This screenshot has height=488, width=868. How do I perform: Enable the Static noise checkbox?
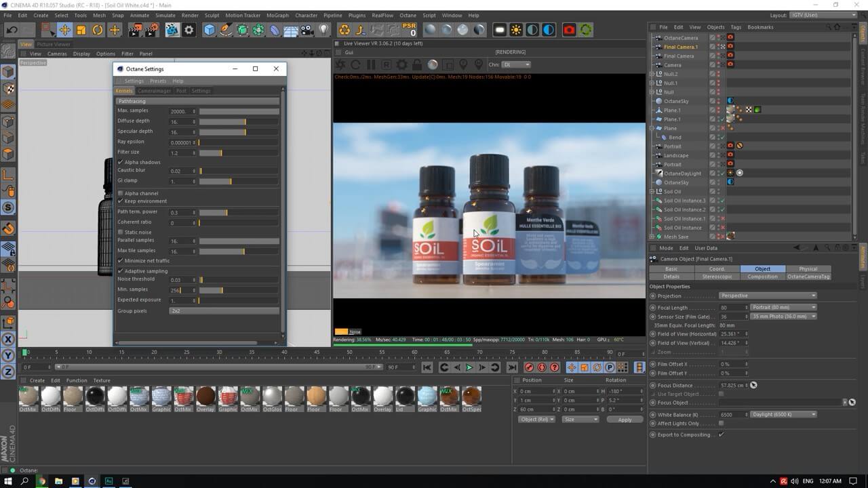click(x=121, y=232)
